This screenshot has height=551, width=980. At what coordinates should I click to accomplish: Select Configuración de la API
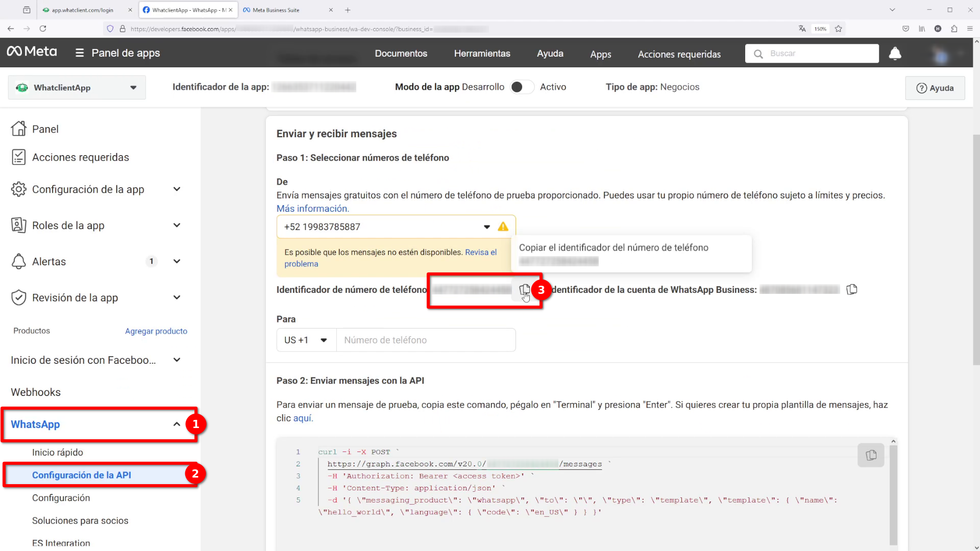coord(82,475)
